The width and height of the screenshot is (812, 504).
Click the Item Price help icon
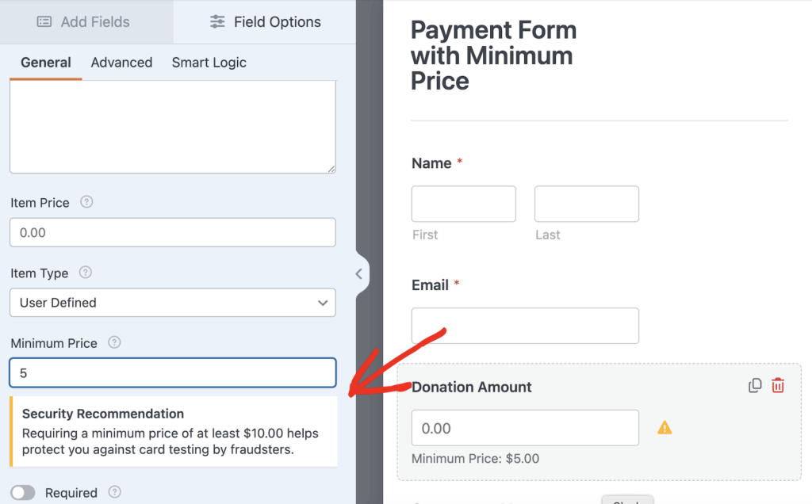(87, 202)
